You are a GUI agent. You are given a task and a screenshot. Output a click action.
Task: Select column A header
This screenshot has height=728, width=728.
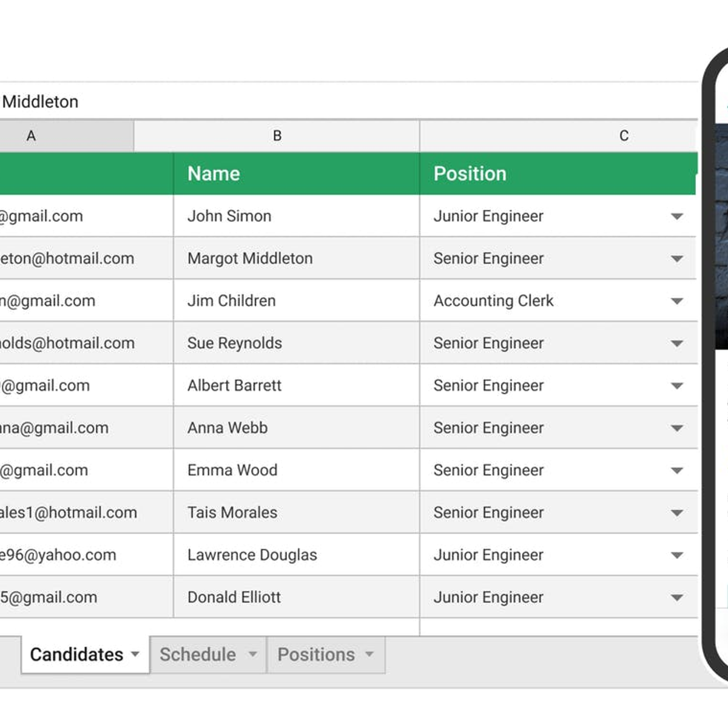tap(31, 135)
